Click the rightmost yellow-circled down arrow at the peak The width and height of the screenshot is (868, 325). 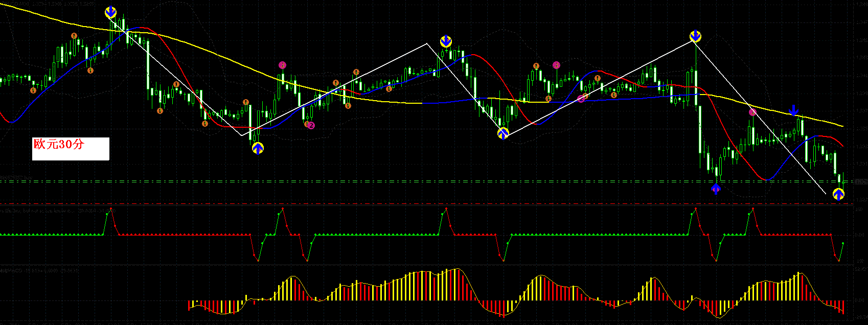point(695,36)
